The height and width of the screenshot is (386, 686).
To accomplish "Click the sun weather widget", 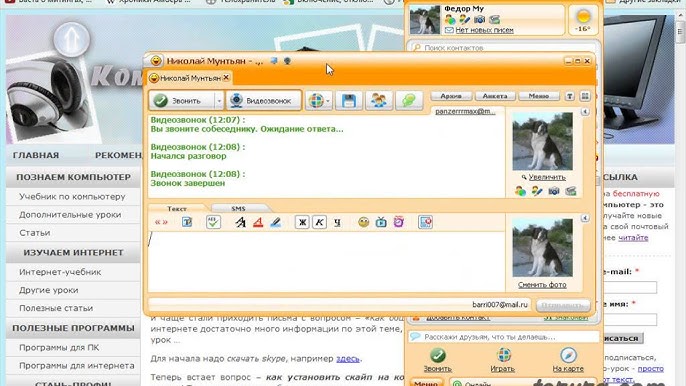I will click(x=583, y=20).
